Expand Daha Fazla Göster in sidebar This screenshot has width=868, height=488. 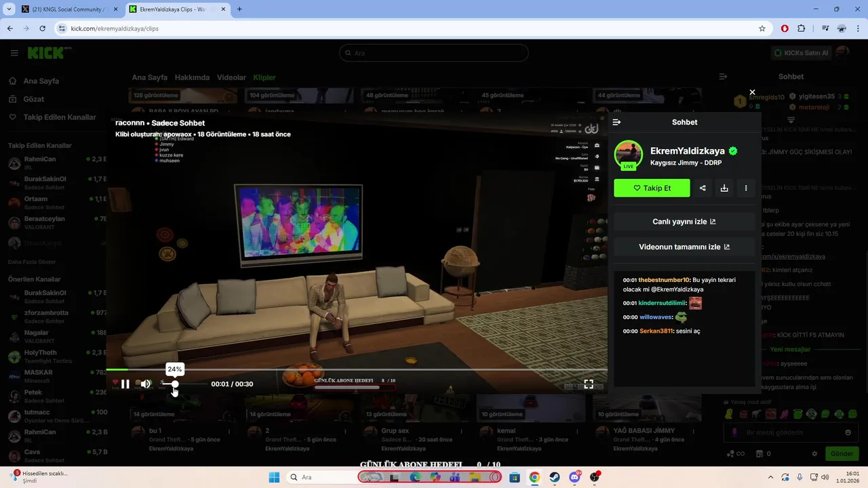(x=32, y=262)
